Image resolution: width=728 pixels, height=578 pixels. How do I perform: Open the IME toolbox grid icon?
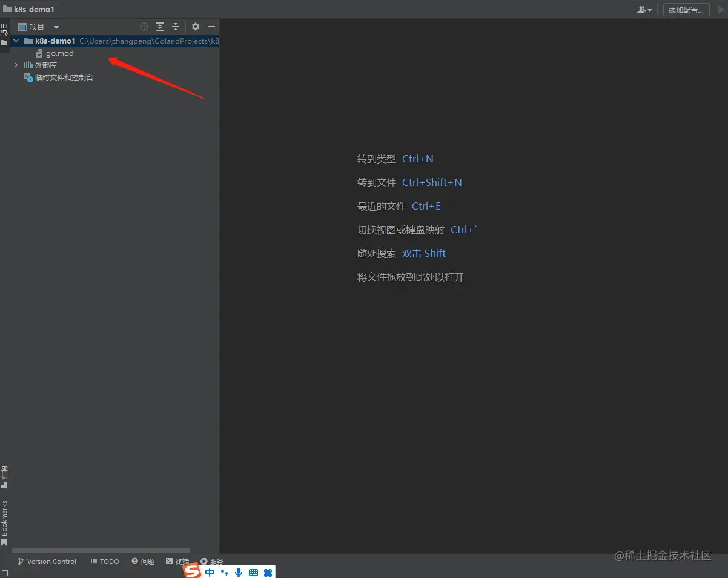coord(268,573)
